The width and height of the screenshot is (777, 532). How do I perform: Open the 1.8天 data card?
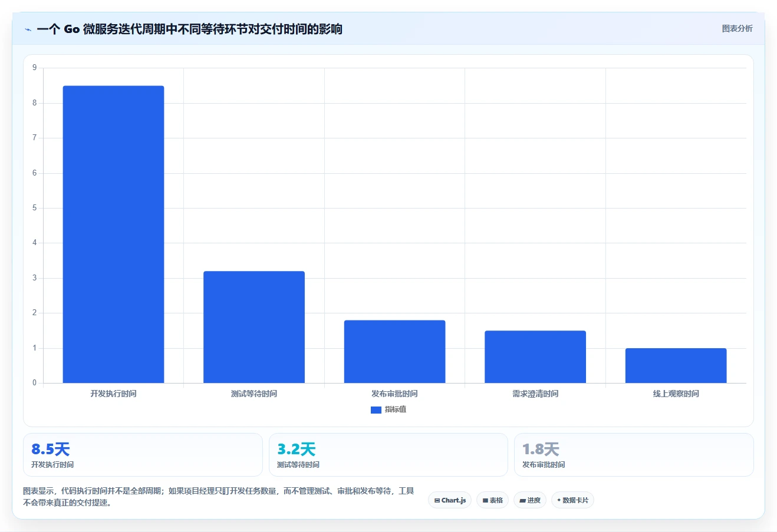634,455
